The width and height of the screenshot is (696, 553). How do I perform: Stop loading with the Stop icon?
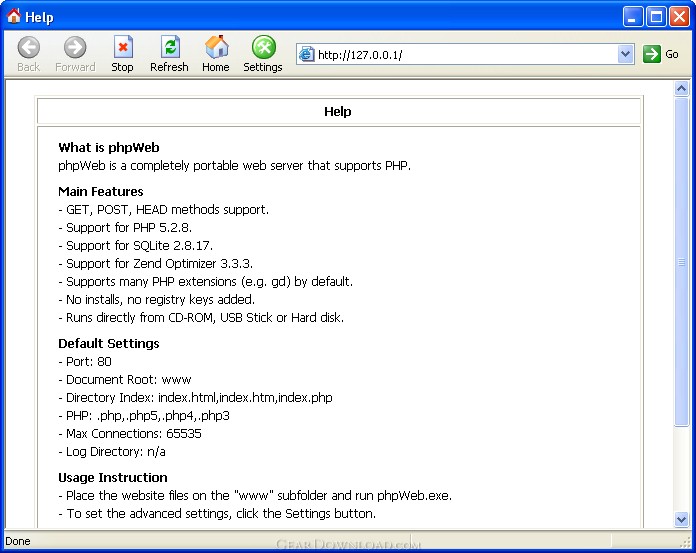(123, 47)
